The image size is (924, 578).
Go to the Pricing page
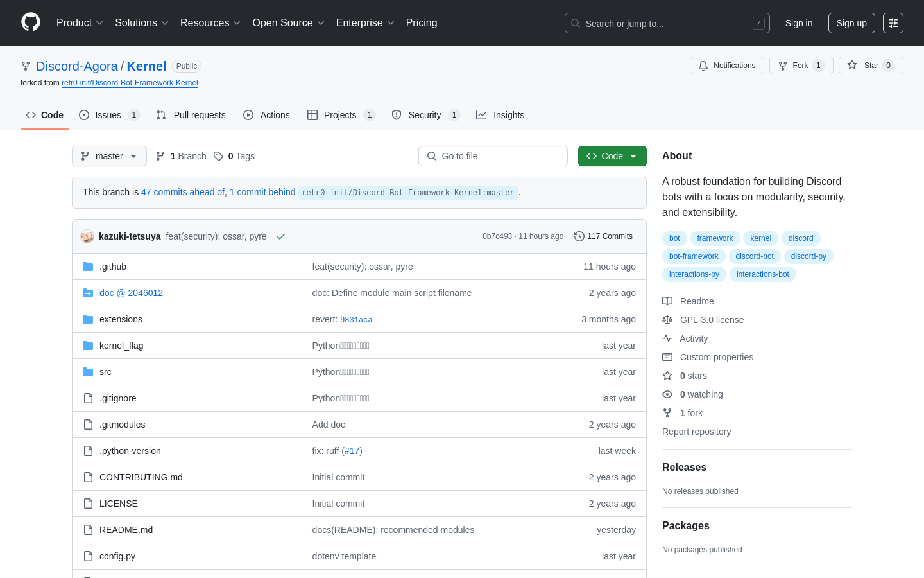(422, 23)
